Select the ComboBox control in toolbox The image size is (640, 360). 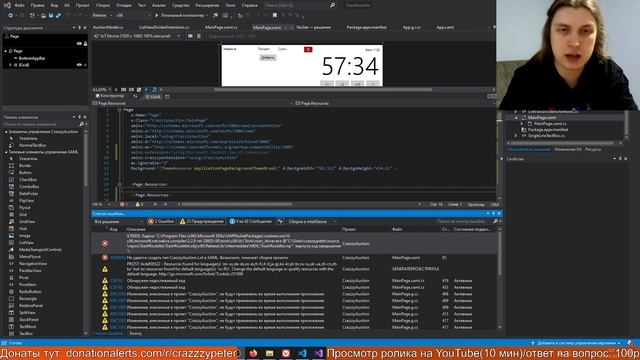(29, 187)
